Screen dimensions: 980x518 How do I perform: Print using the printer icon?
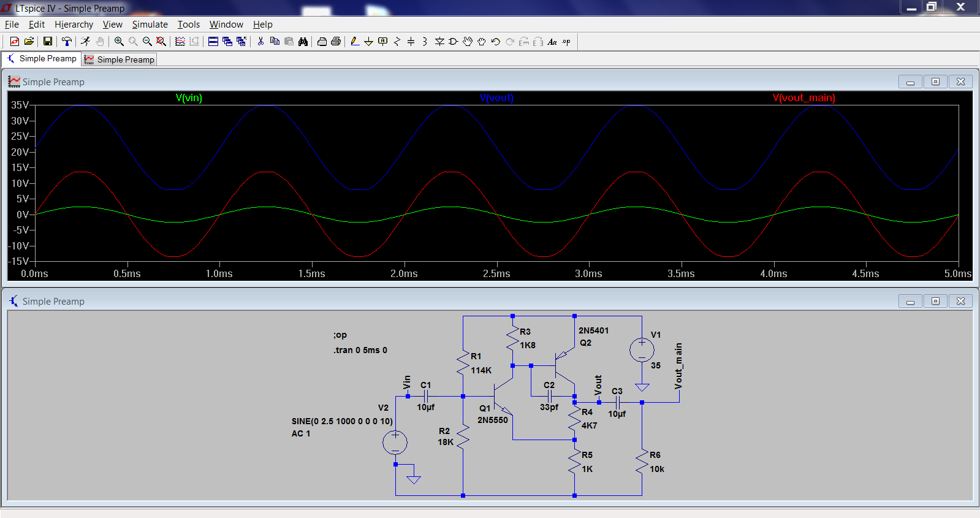pos(336,41)
